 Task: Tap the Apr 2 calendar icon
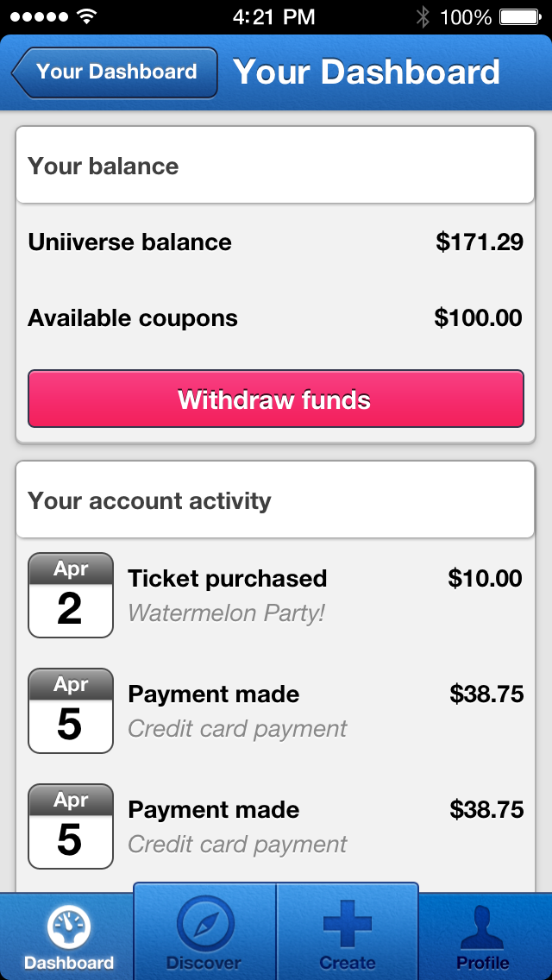[x=71, y=595]
